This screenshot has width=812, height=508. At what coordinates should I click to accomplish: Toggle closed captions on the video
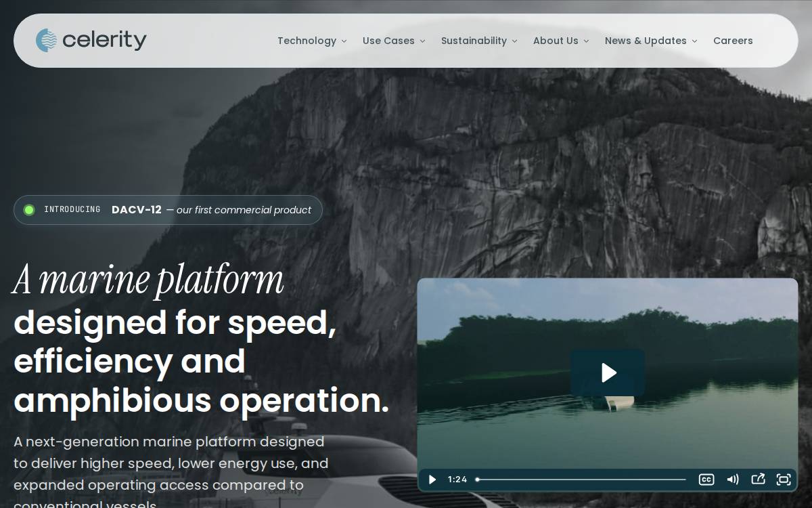(706, 480)
